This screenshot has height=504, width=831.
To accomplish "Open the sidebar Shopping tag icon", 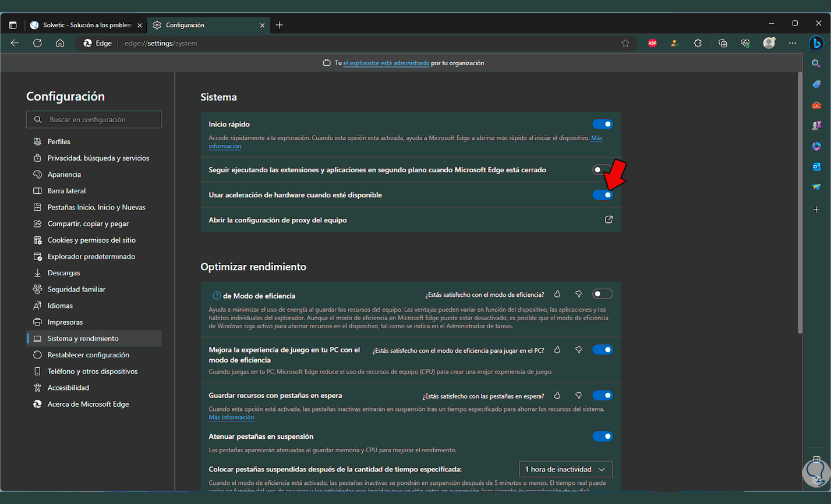I will click(x=816, y=84).
